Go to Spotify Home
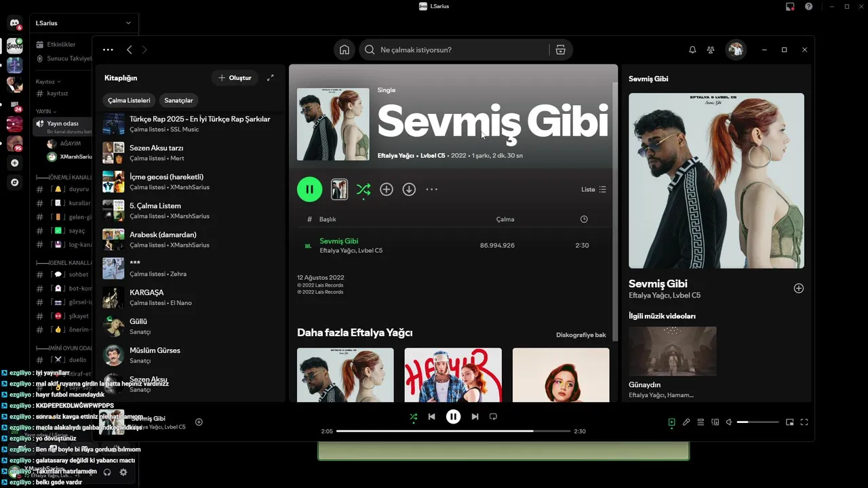The height and width of the screenshot is (488, 868). click(344, 49)
